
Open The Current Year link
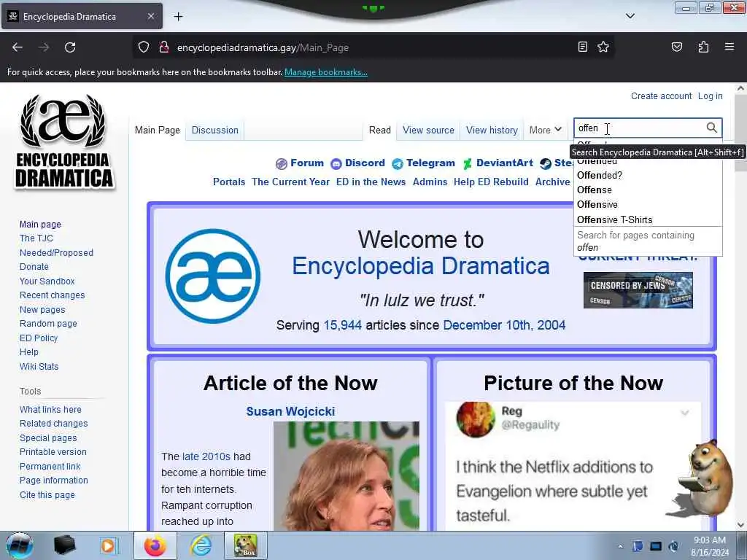[290, 182]
